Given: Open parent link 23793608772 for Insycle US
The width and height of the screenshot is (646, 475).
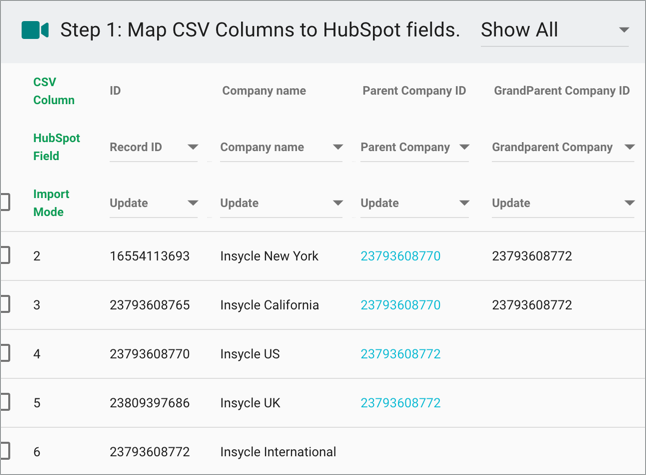Looking at the screenshot, I should point(400,354).
